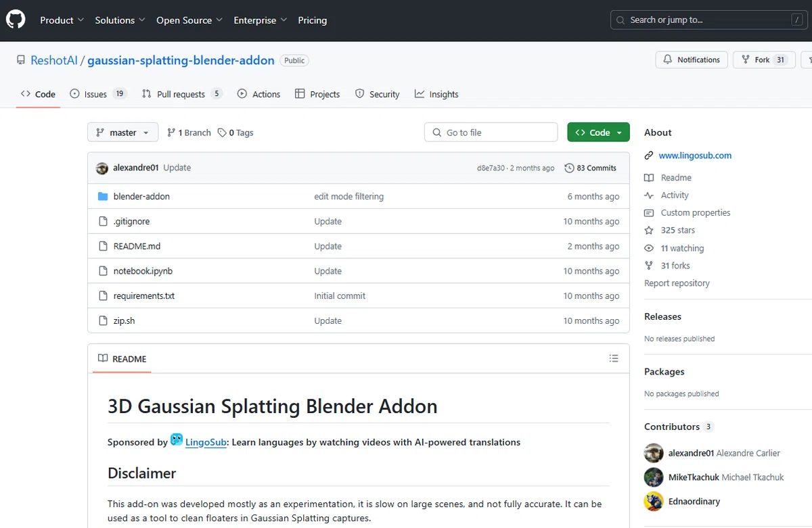The width and height of the screenshot is (812, 528).
Task: Open the Releases section heading
Action: 662,316
